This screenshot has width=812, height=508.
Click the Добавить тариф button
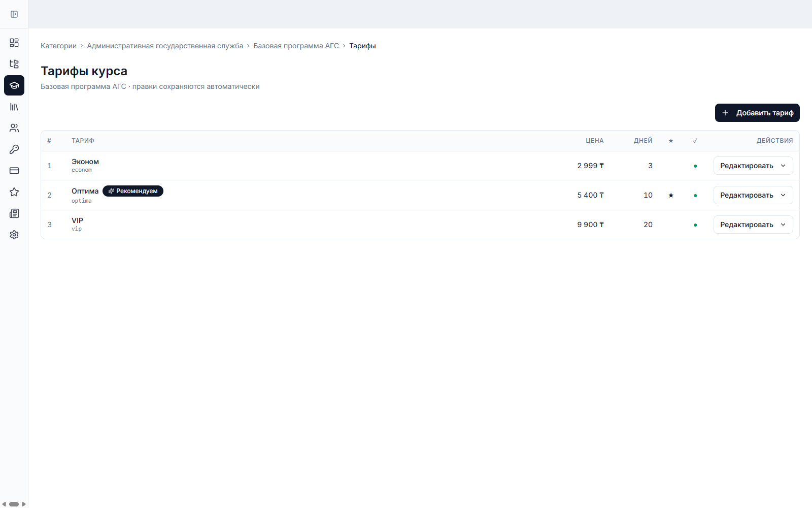coord(757,113)
